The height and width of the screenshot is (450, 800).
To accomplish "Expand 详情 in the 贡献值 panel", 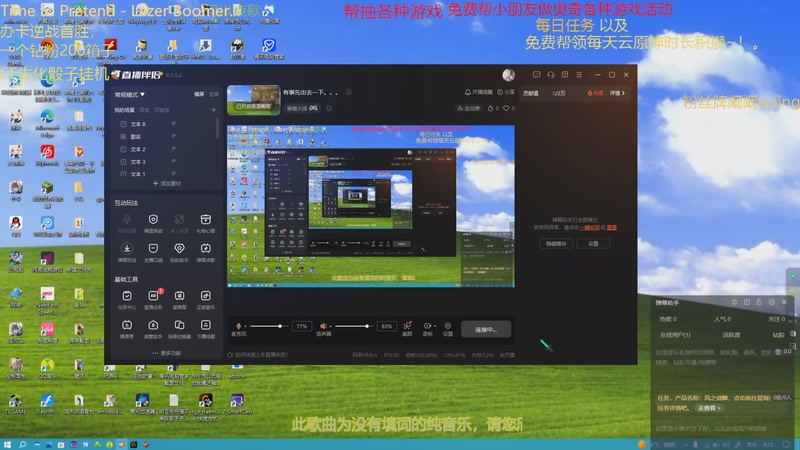I will coord(617,93).
